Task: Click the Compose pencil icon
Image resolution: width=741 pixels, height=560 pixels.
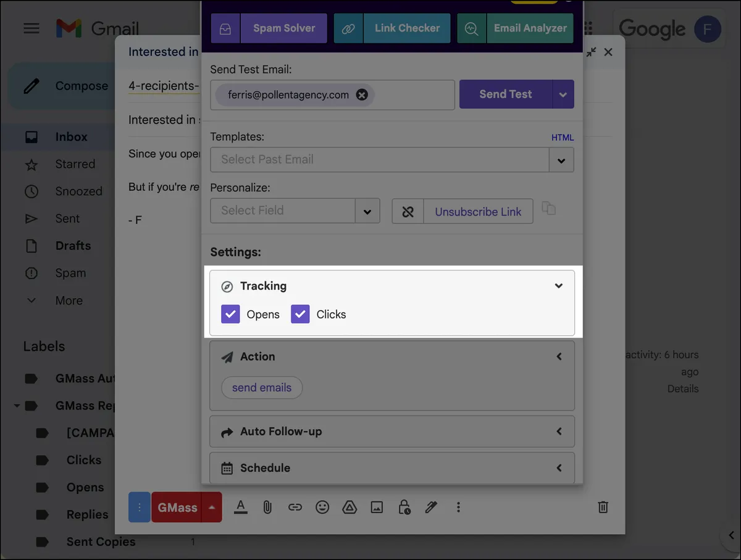Action: 31,86
